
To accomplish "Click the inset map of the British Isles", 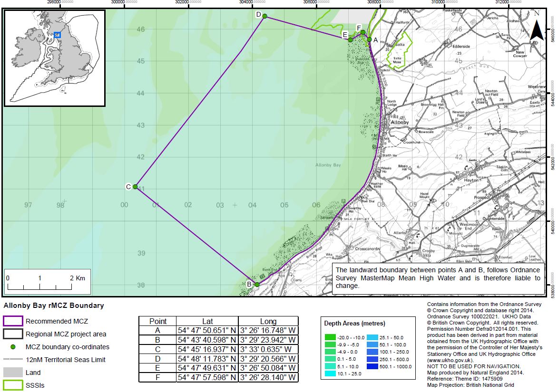I will [55, 58].
